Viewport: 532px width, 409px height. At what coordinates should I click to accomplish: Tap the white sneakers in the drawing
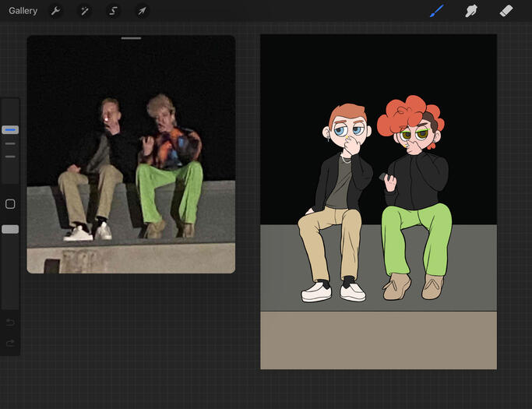[317, 292]
